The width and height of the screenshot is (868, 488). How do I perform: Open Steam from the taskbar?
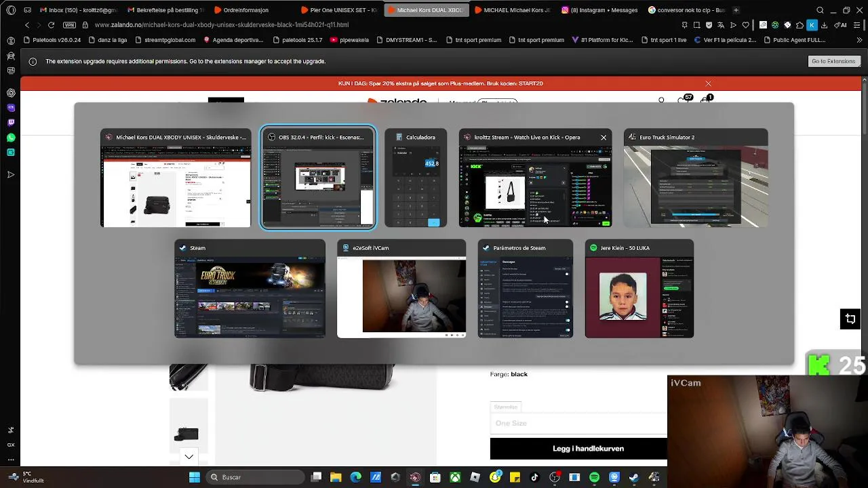633,477
